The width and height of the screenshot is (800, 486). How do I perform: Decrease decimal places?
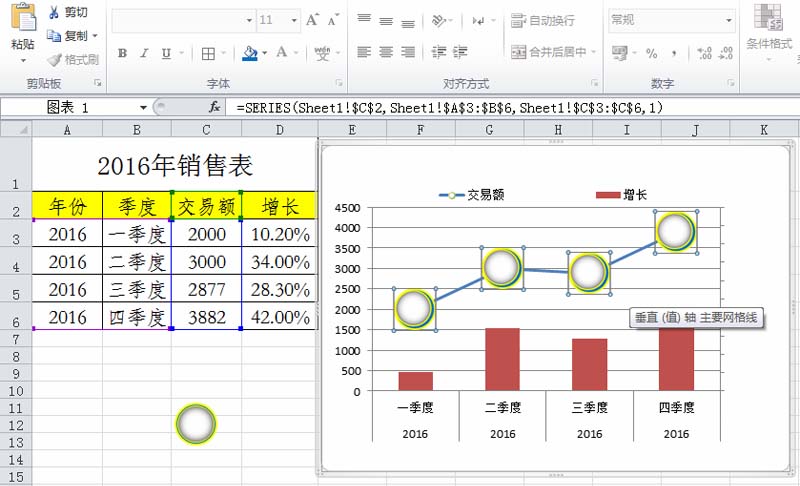tap(726, 53)
